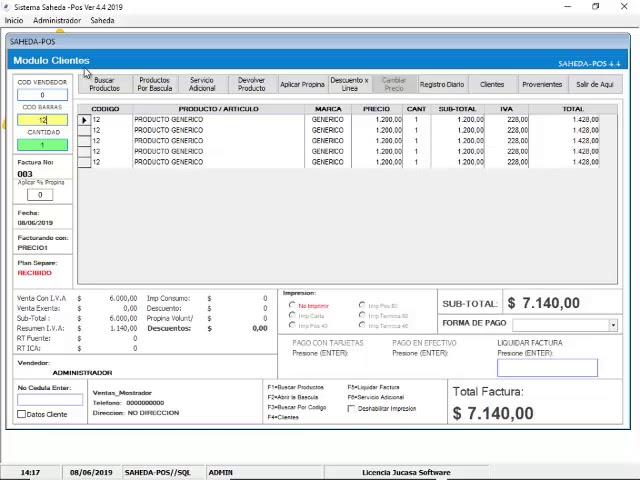Click the SUB-TOTAL column header
This screenshot has height=480, width=640.
(458, 109)
